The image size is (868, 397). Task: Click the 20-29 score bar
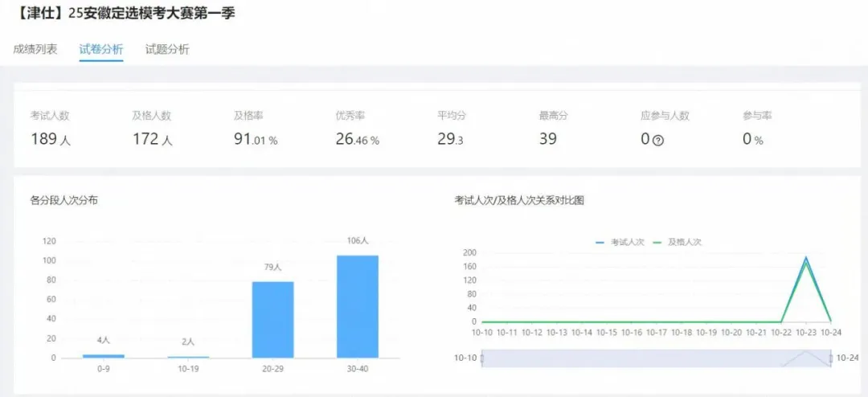(273, 320)
